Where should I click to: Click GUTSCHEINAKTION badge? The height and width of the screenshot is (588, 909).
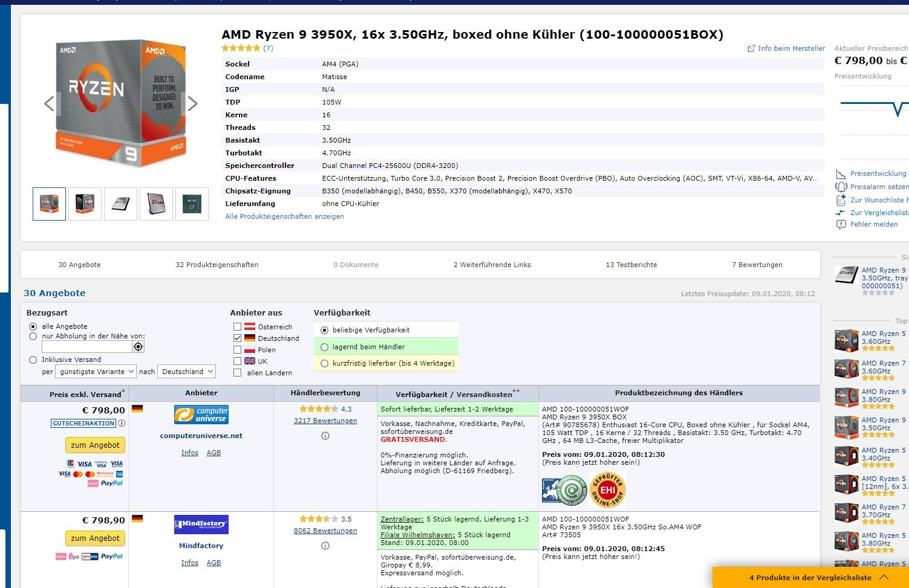pos(83,424)
